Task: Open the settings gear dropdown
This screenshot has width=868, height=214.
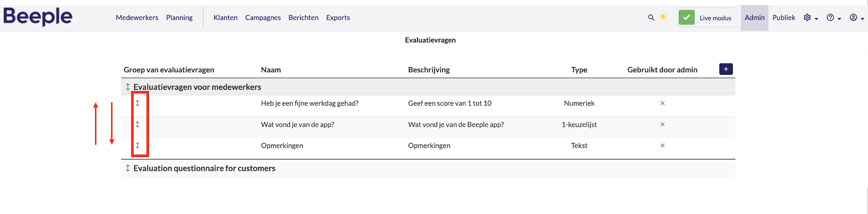Action: tap(810, 18)
